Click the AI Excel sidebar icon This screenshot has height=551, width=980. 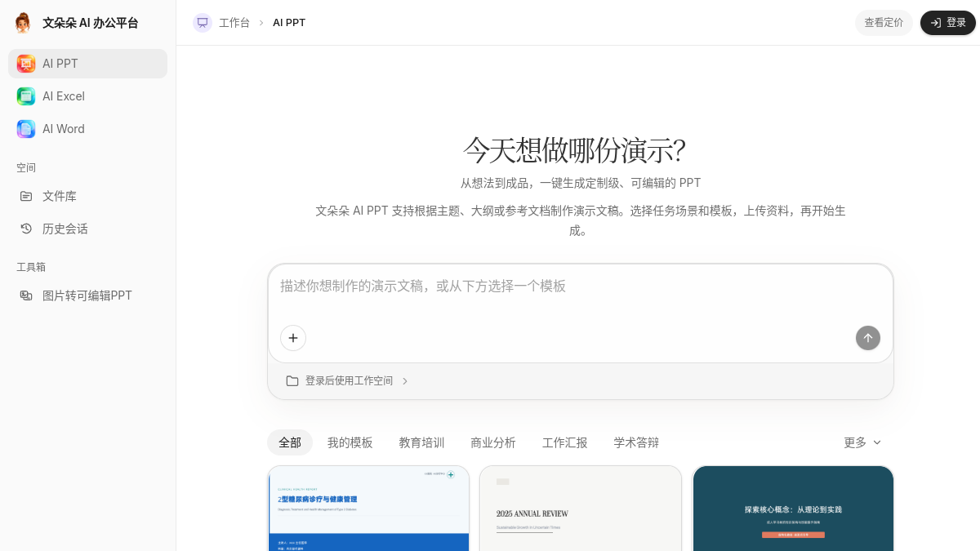[26, 96]
